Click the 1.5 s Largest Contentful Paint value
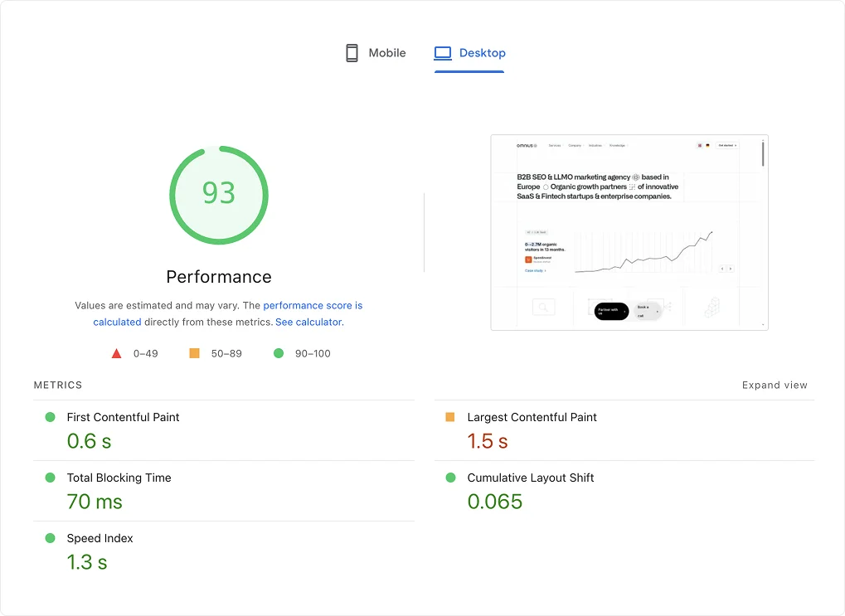Viewport: 845px width, 616px height. (x=488, y=441)
